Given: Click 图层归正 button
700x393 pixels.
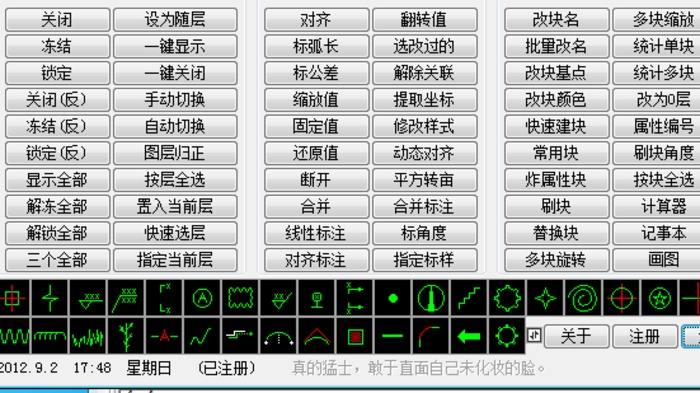Looking at the screenshot, I should click(175, 153).
